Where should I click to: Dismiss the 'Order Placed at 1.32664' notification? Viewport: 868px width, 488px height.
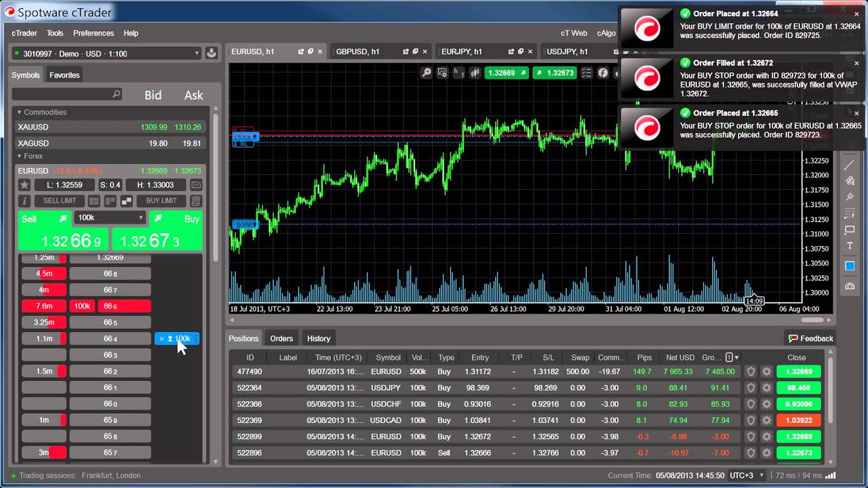pyautogui.click(x=856, y=13)
